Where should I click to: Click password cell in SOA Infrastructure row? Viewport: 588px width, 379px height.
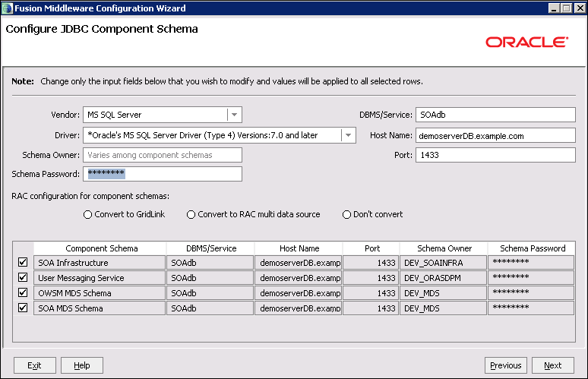point(531,262)
